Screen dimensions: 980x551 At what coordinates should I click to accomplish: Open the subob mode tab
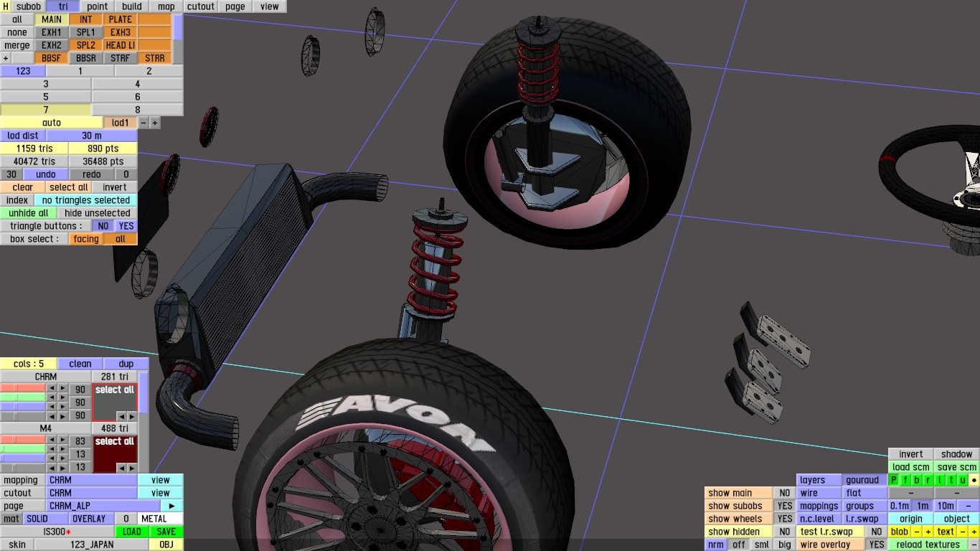click(29, 6)
